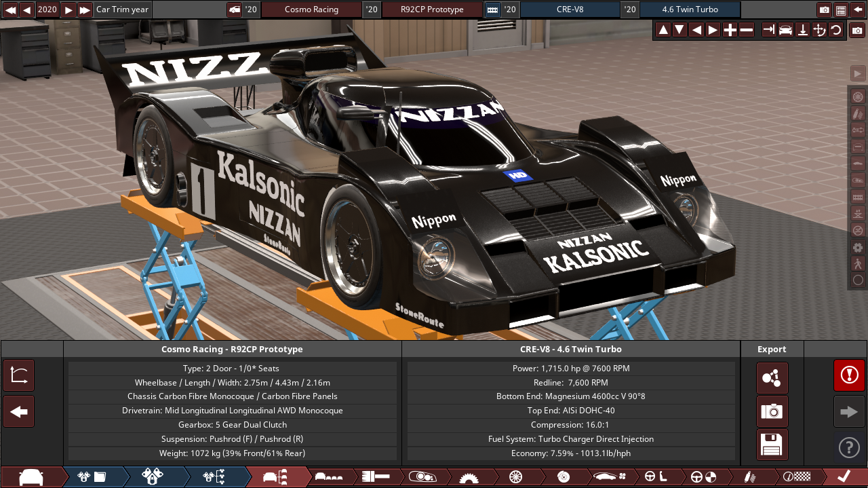Click the back arrow in top right corner
Image resolution: width=868 pixels, height=488 pixels.
point(857,10)
